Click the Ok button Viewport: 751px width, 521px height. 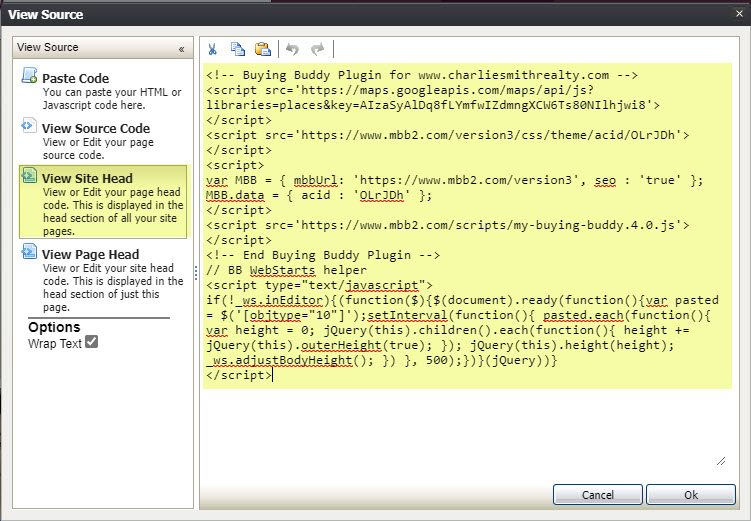click(691, 495)
